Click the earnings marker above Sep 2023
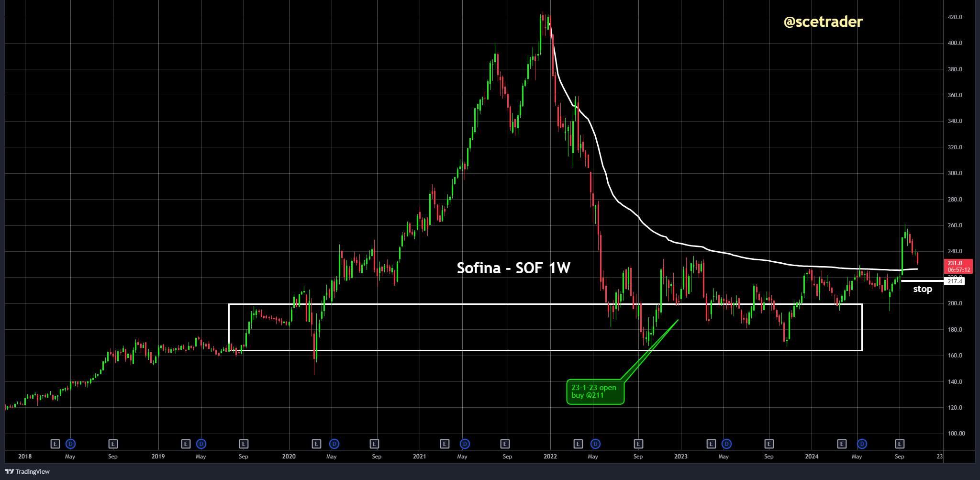 pyautogui.click(x=769, y=444)
